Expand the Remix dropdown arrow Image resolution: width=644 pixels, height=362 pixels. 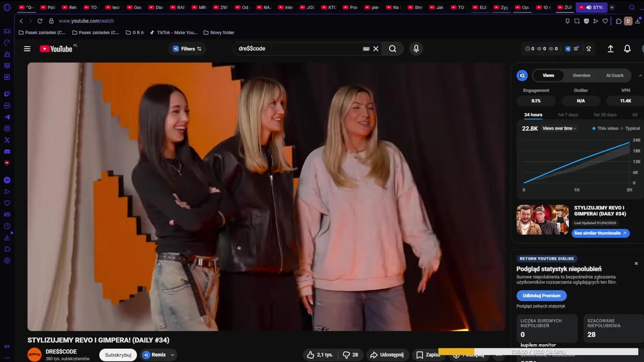tap(172, 354)
